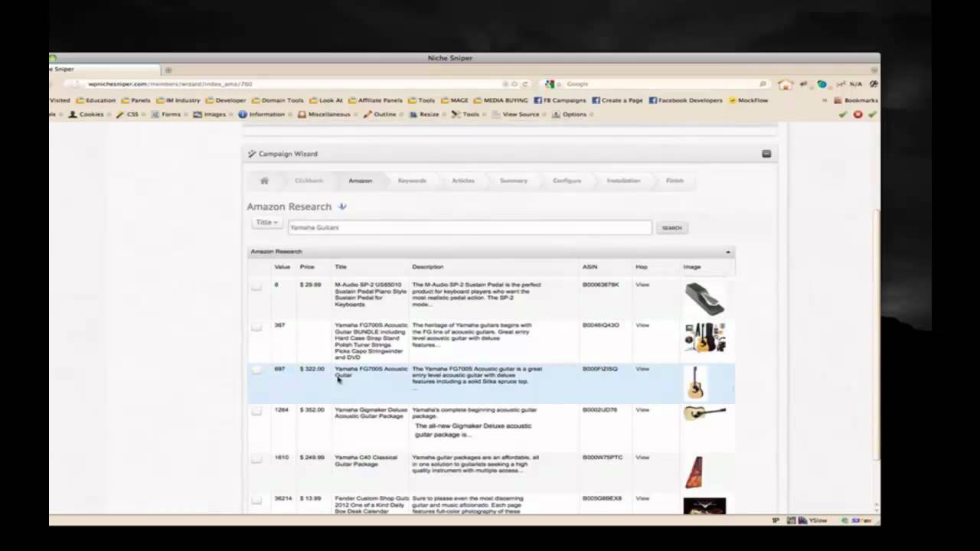Click the Yamaha C40 Classical guitar thumbnail

coord(694,472)
